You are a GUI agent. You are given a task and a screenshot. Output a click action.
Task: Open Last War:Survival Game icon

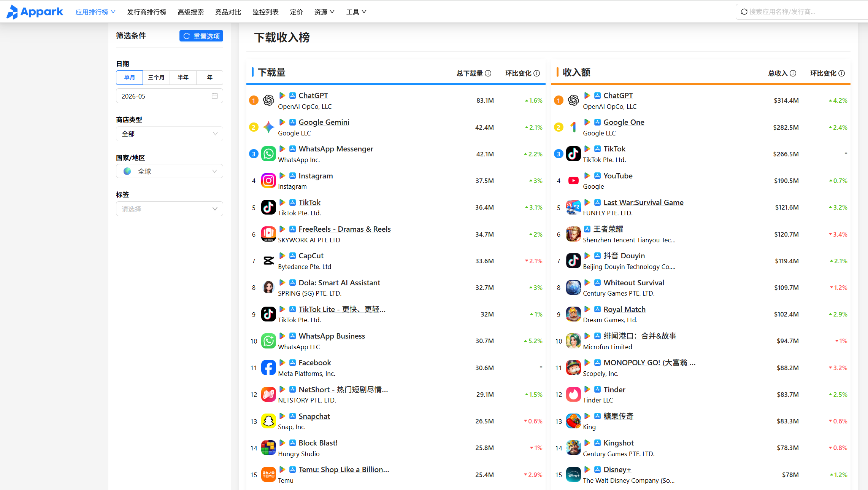pyautogui.click(x=573, y=207)
